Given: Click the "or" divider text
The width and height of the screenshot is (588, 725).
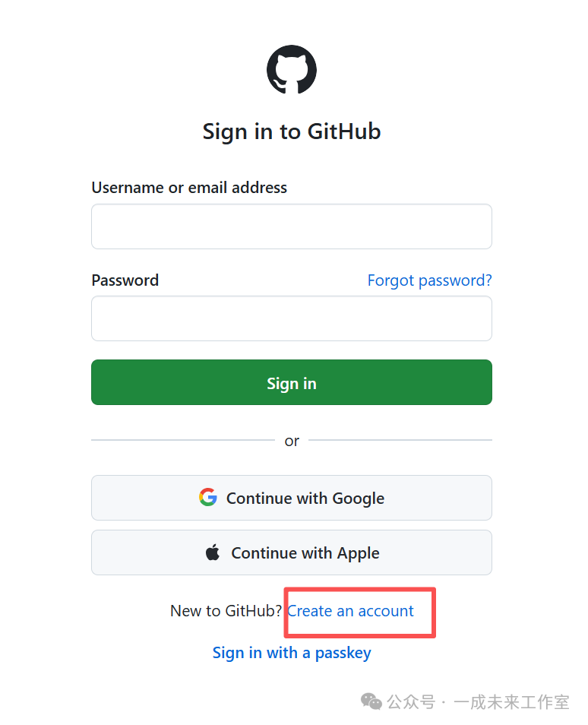Looking at the screenshot, I should coord(292,441).
